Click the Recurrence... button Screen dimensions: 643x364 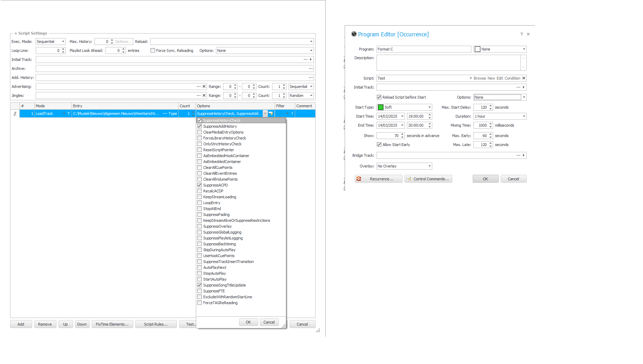click(x=378, y=179)
